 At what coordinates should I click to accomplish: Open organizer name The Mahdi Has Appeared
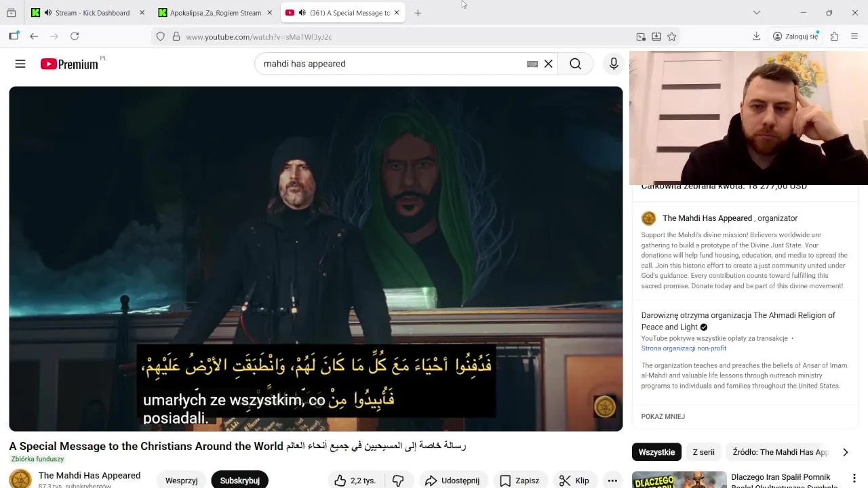tap(707, 218)
